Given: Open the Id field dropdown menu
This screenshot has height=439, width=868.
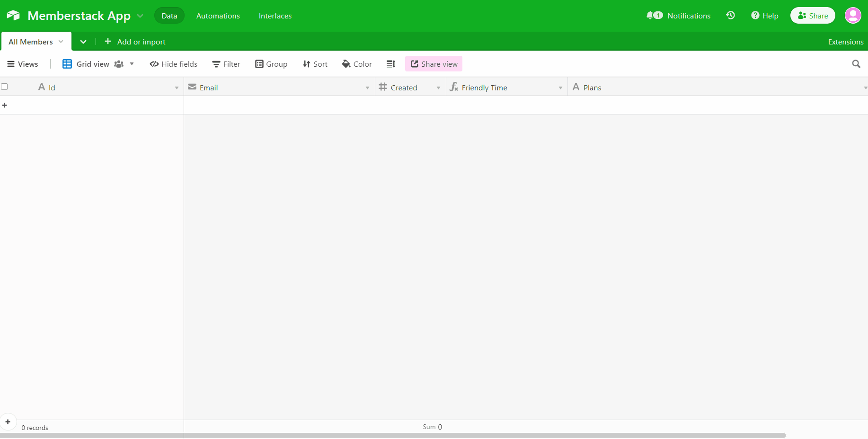Looking at the screenshot, I should click(177, 88).
